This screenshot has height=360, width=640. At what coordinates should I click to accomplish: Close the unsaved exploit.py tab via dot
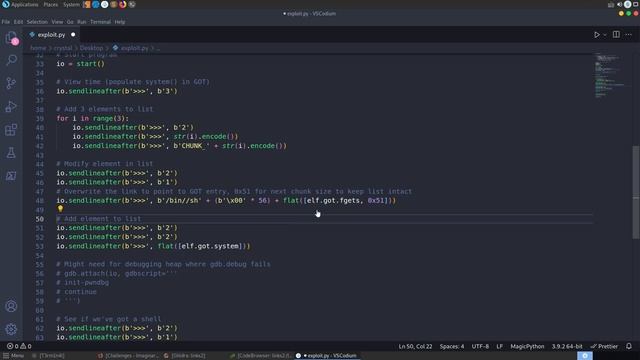[x=73, y=35]
